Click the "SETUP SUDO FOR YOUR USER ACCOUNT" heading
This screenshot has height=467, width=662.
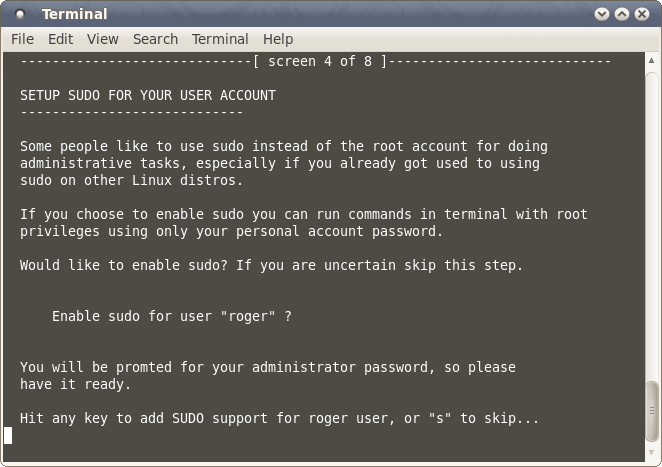pyautogui.click(x=148, y=95)
